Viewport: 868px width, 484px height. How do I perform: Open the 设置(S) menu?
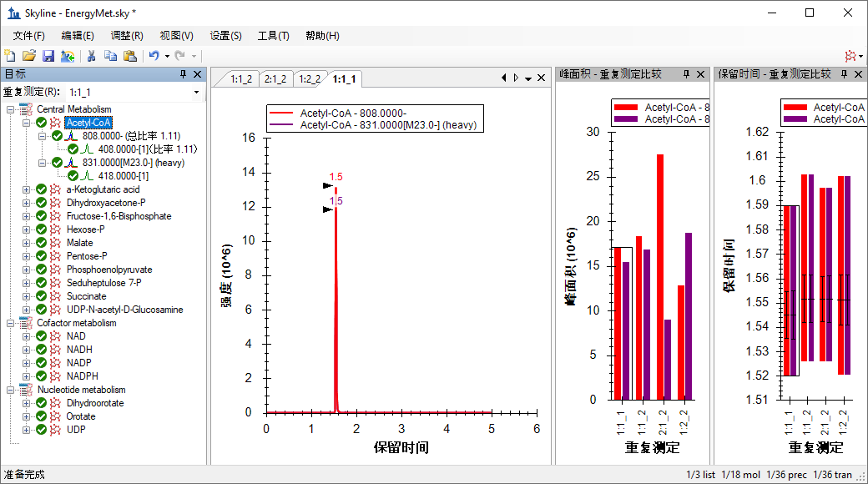point(225,36)
